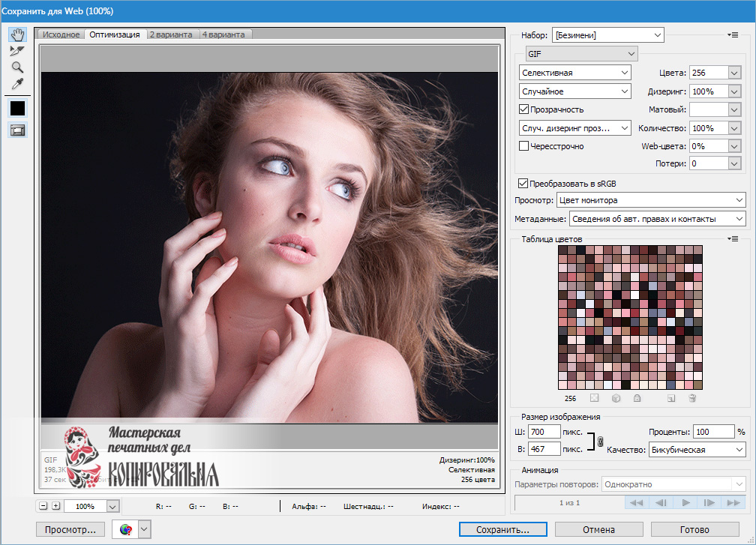Click the Проценты percent field
This screenshot has width=756, height=545.
(714, 432)
